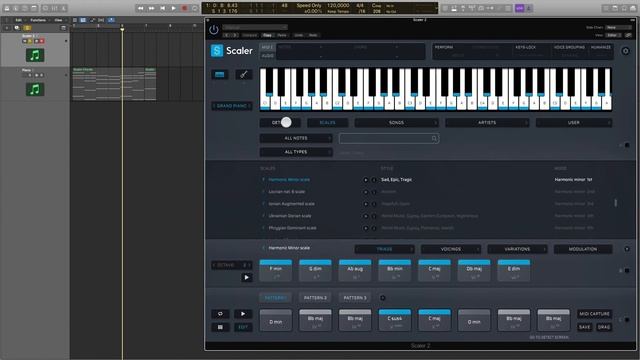Click the link icon beside View dropdown
Screen dimensions: 640x360
pos(628,36)
